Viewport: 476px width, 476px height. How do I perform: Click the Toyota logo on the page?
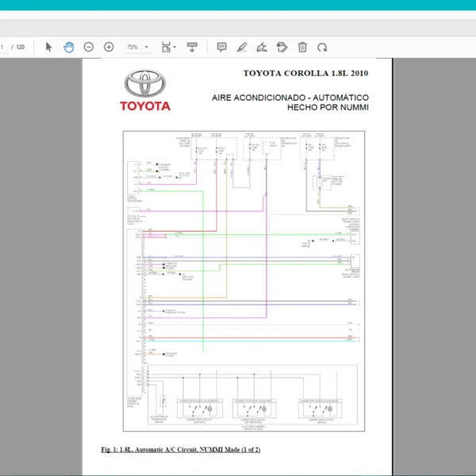[145, 90]
